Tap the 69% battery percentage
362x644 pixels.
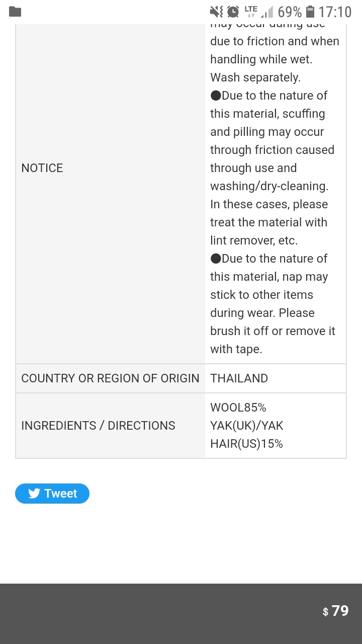290,12
